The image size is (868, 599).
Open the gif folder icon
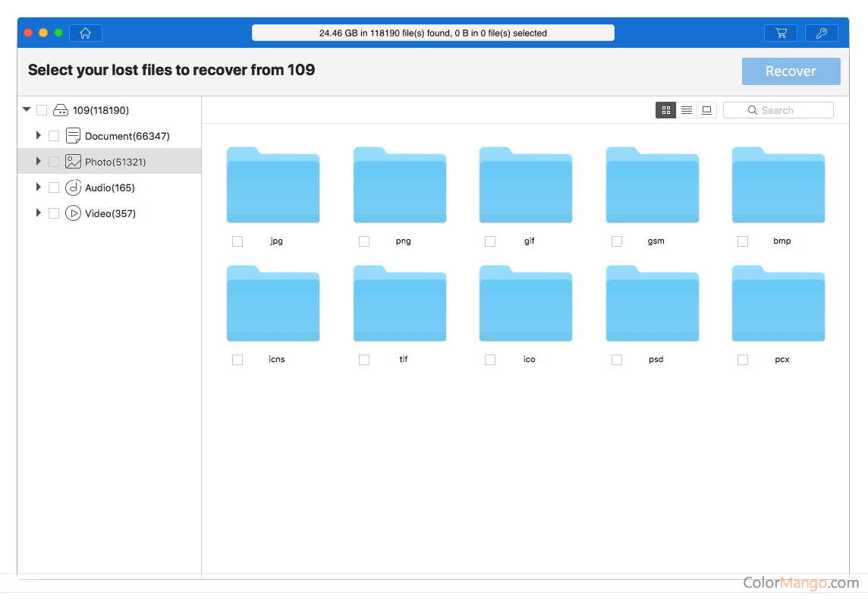tap(526, 186)
